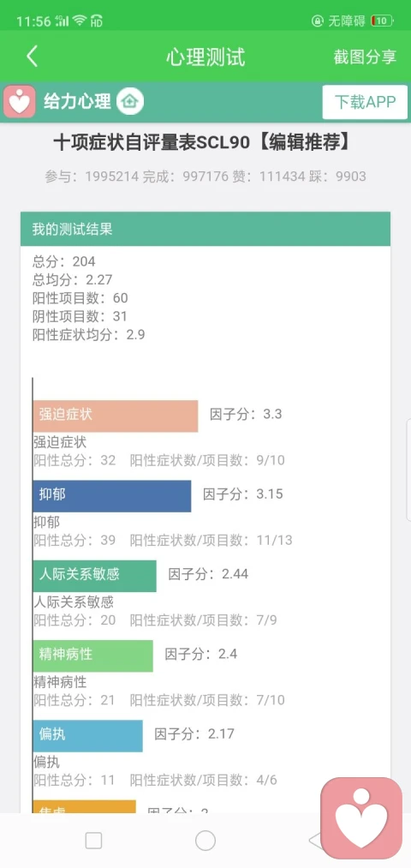Click the 下载APP button
This screenshot has height=868, width=411.
(x=365, y=103)
